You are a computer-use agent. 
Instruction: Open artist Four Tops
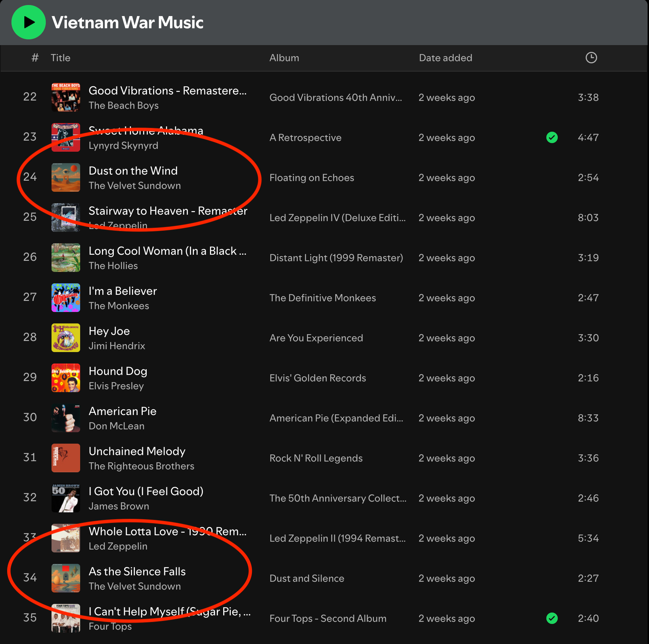(110, 626)
